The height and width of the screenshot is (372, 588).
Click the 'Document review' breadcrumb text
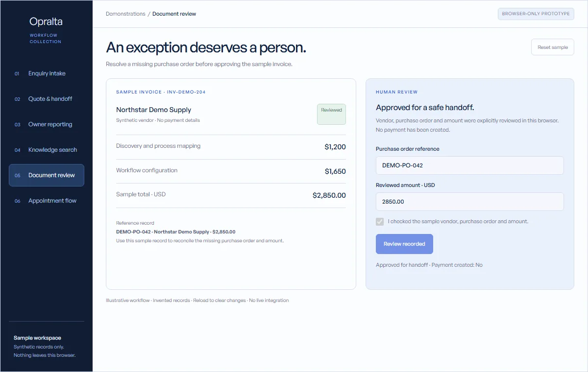tap(174, 14)
